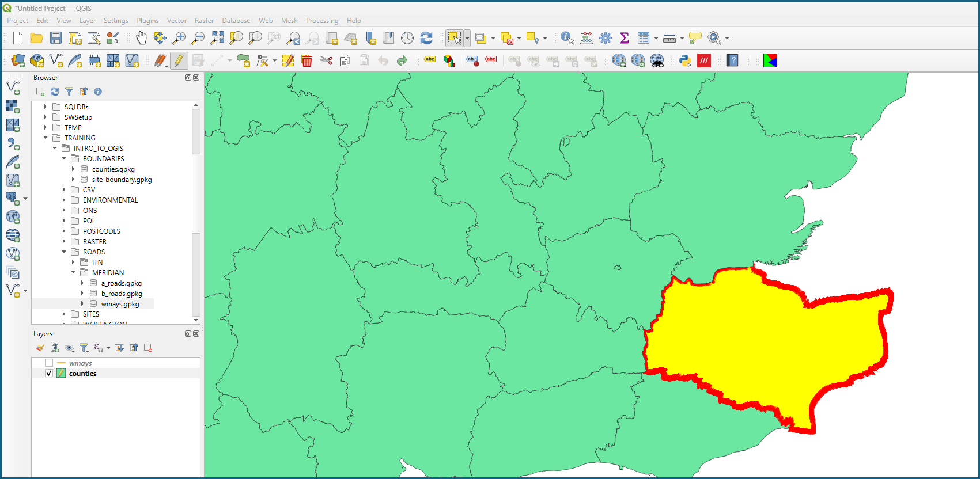Click the Redo green arrow icon
This screenshot has width=980, height=479.
click(402, 60)
